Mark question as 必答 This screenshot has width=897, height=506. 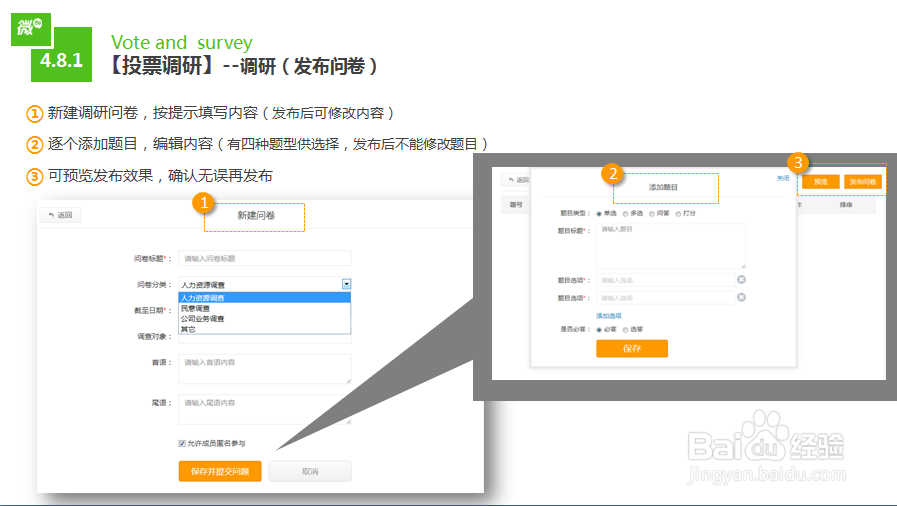599,329
